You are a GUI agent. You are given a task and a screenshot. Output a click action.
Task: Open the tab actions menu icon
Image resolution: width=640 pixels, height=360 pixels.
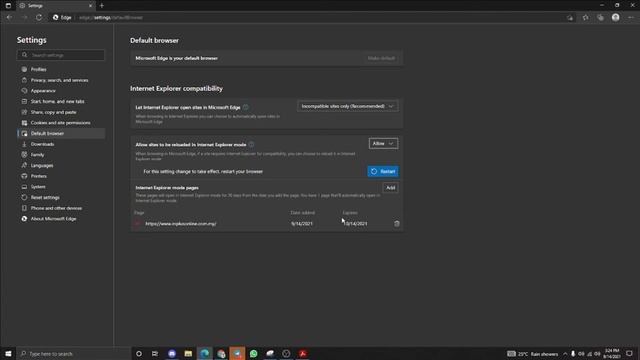pos(8,6)
